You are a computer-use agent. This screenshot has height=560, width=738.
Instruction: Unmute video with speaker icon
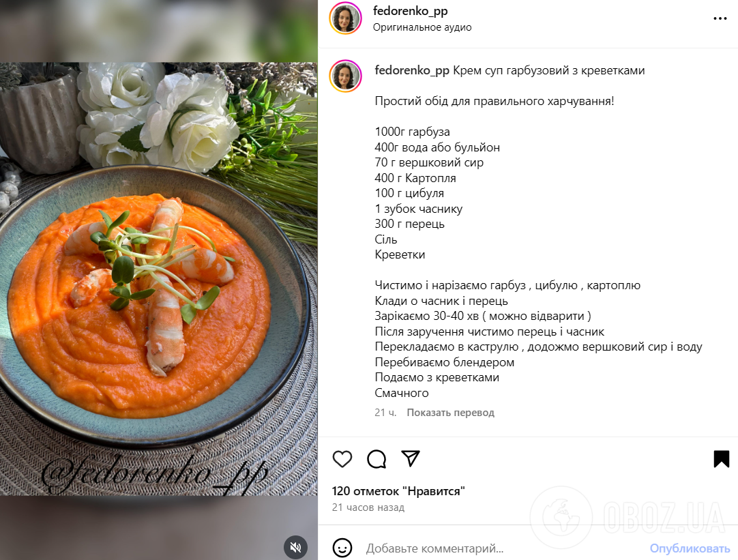click(x=295, y=547)
